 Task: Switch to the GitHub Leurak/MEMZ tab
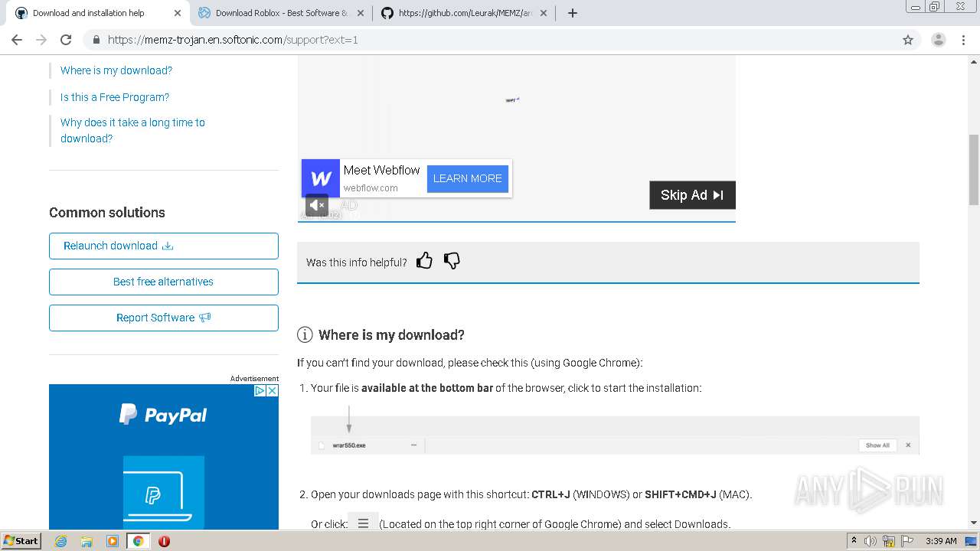tap(465, 13)
